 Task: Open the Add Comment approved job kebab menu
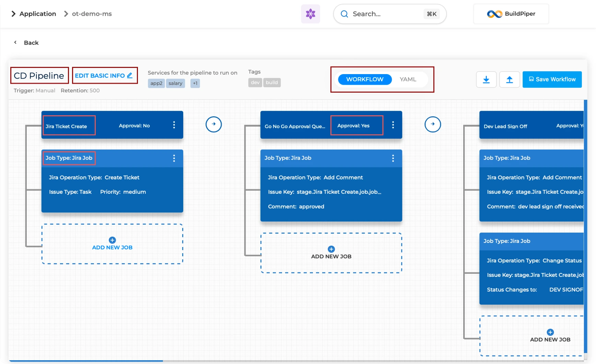click(x=393, y=158)
